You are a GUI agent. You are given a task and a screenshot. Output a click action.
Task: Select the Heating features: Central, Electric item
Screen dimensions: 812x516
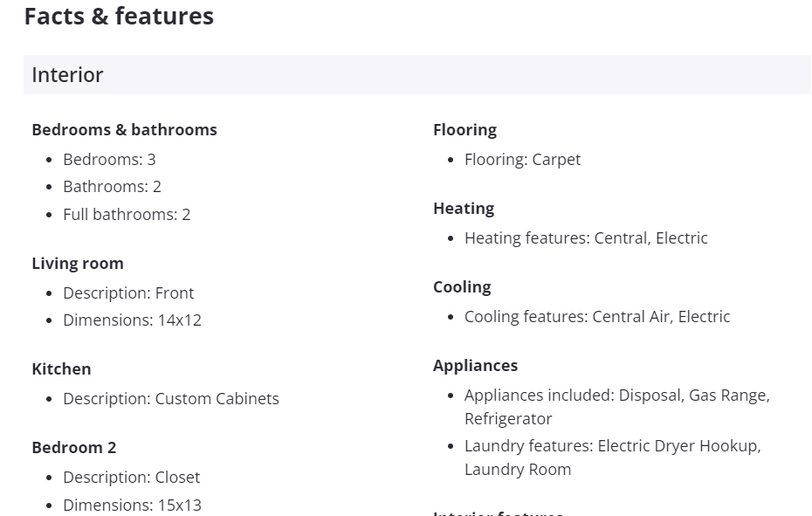pos(586,238)
